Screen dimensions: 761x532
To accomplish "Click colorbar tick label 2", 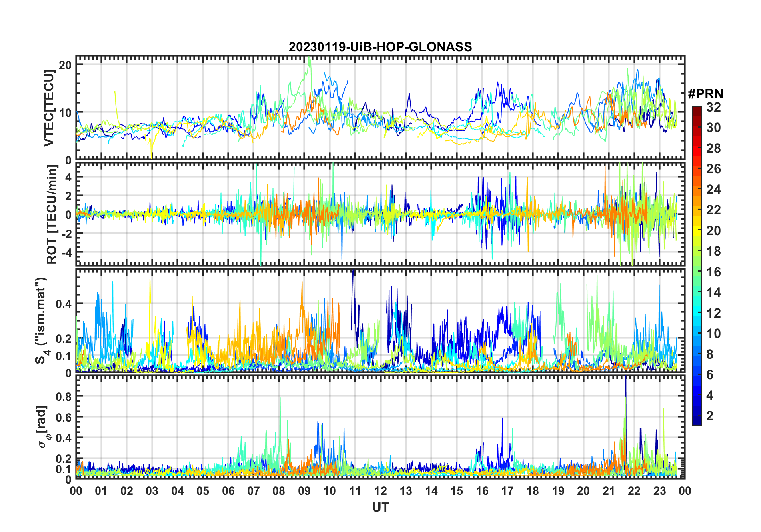I will pos(710,416).
